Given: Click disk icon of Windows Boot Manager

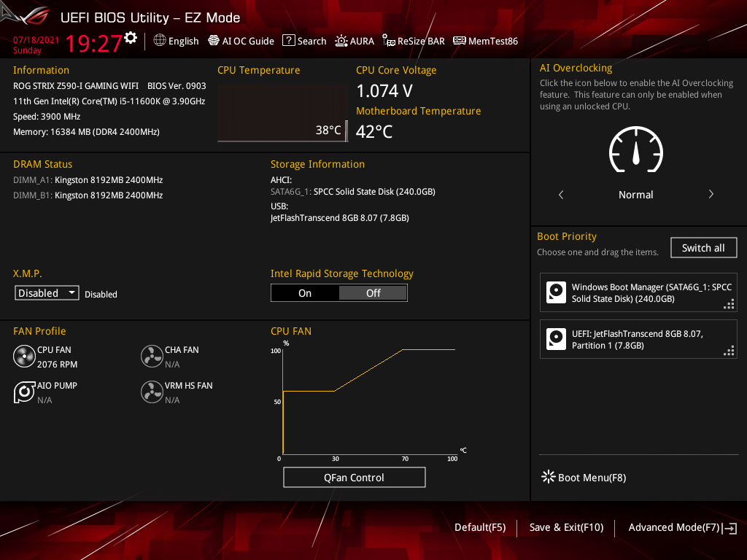Looking at the screenshot, I should [x=556, y=292].
